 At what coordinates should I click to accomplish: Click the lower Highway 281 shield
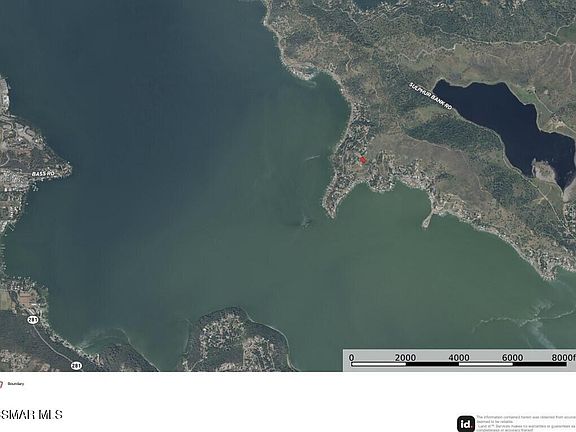[76, 366]
